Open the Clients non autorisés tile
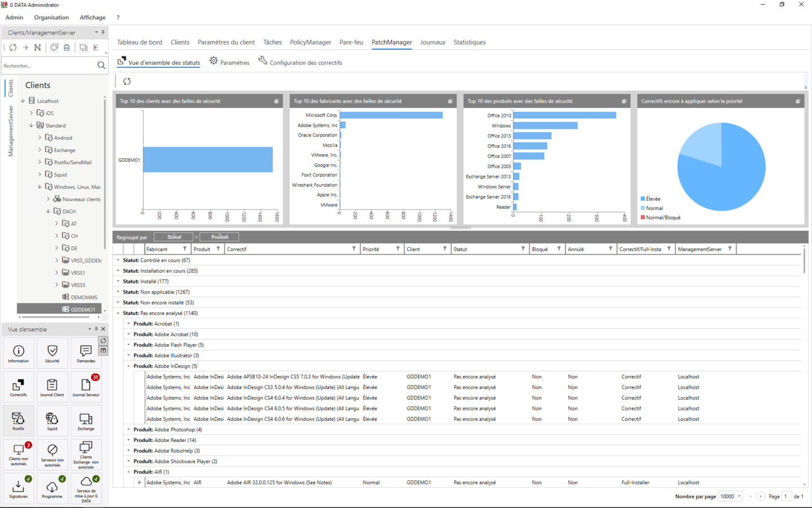The width and height of the screenshot is (812, 508). pos(19,455)
